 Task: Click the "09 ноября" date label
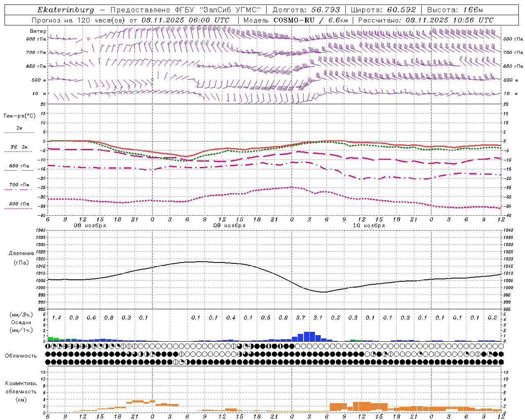tap(229, 226)
